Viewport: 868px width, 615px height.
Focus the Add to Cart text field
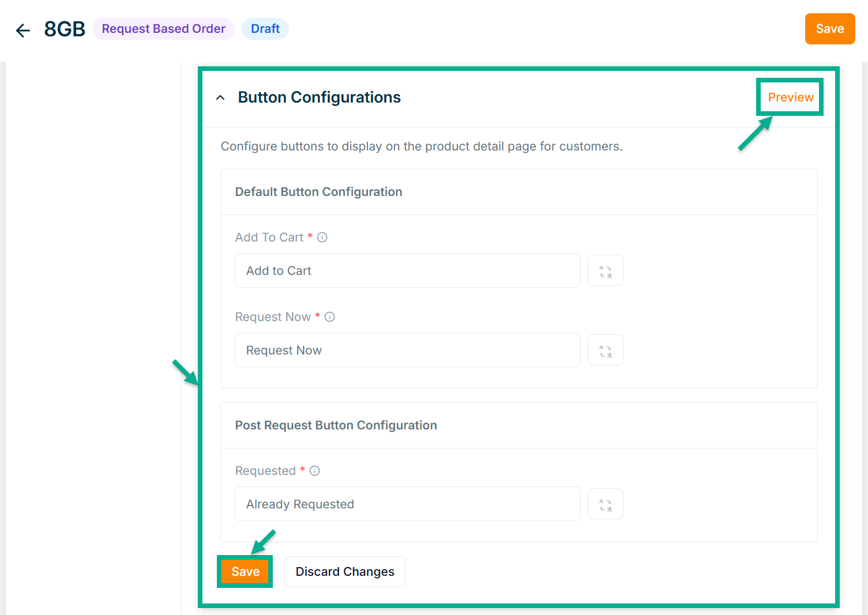click(407, 271)
